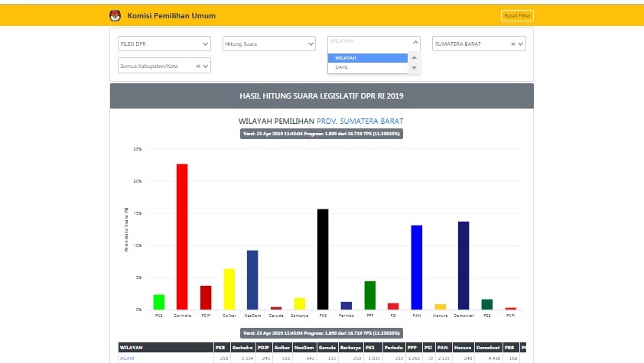Expand the Hitung Suara dropdown
This screenshot has height=363, width=644.
click(310, 44)
